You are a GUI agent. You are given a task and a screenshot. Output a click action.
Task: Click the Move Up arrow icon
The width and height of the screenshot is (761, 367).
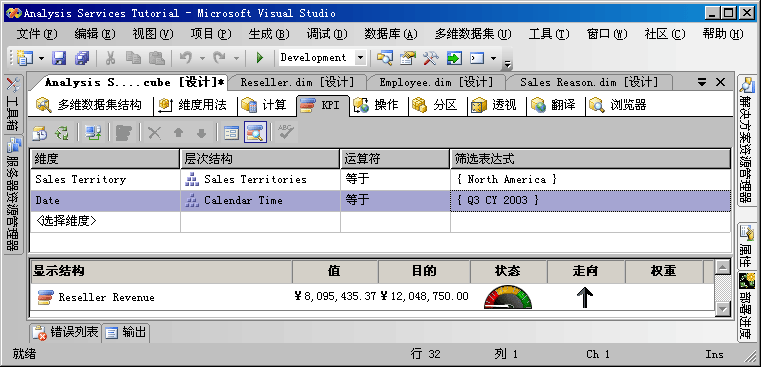click(x=179, y=133)
